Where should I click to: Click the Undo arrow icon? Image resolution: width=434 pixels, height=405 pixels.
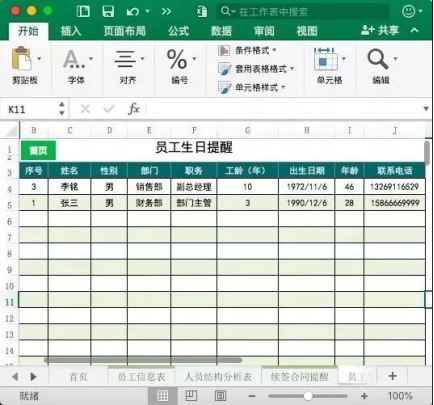pos(133,12)
